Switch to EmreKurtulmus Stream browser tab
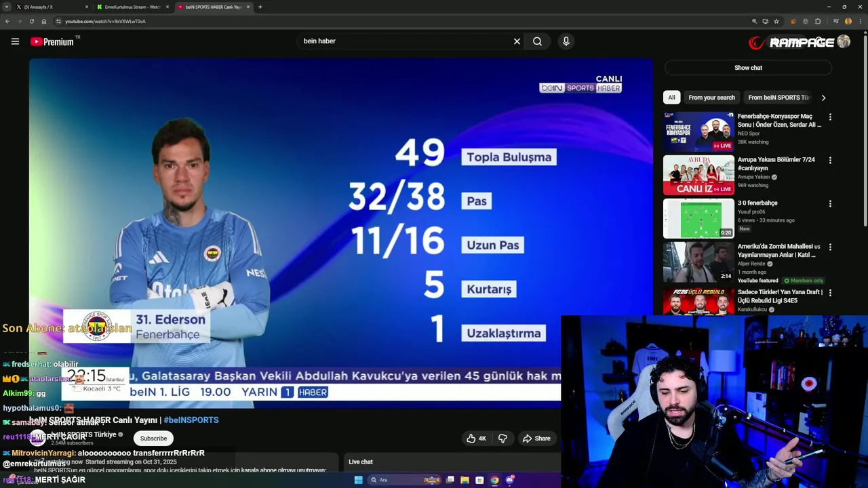Viewport: 868px width, 488px height. 133,7
